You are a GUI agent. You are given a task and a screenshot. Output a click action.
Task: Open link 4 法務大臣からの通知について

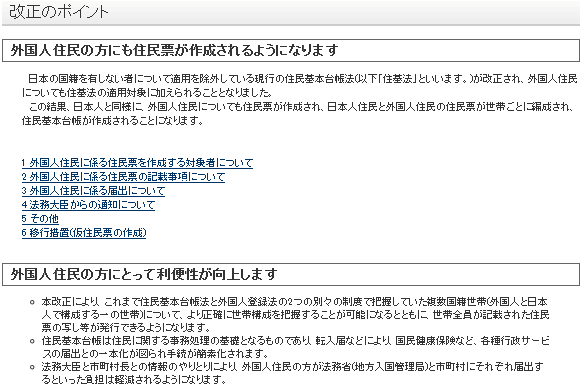88,205
